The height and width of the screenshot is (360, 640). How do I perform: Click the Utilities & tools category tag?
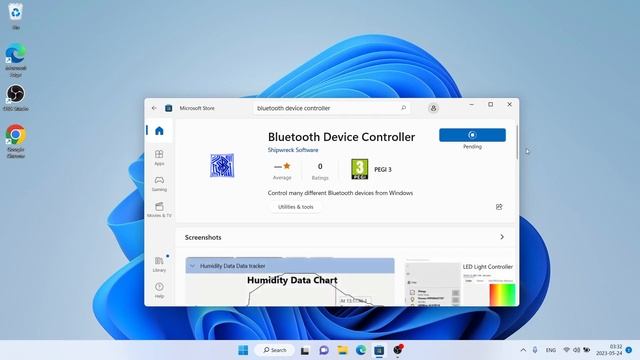pos(296,207)
